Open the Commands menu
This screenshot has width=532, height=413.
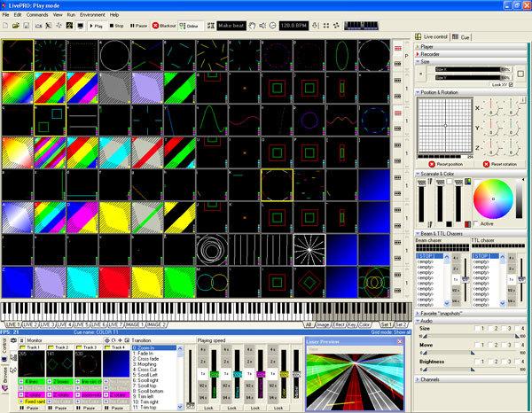(39, 15)
